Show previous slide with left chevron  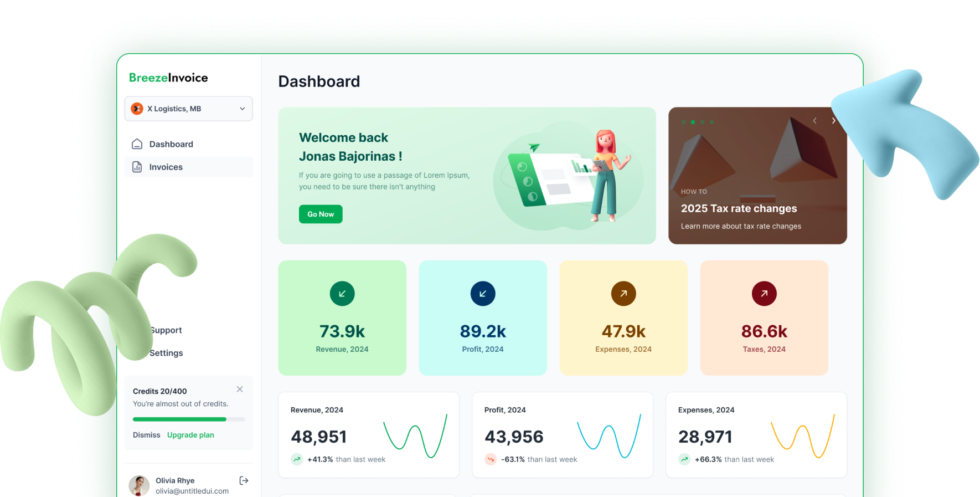[814, 121]
